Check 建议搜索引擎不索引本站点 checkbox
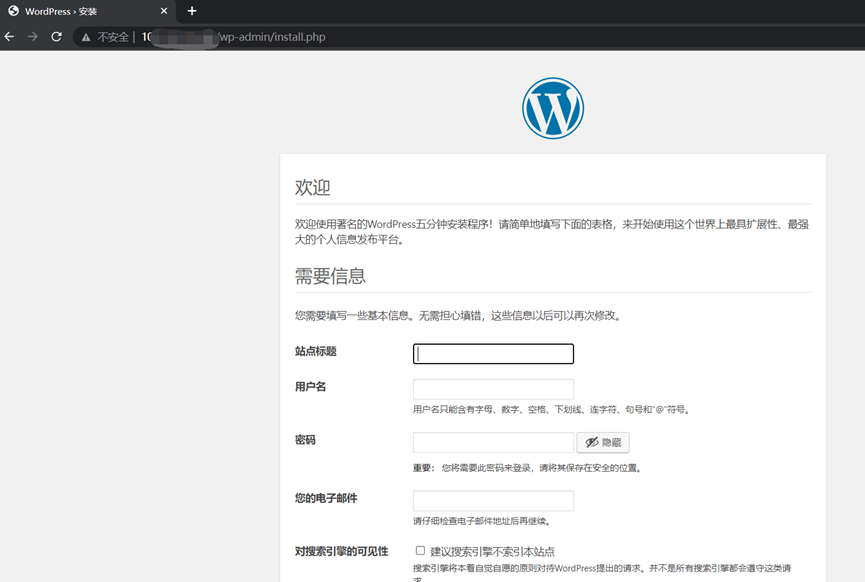The width and height of the screenshot is (865, 582). click(x=420, y=551)
